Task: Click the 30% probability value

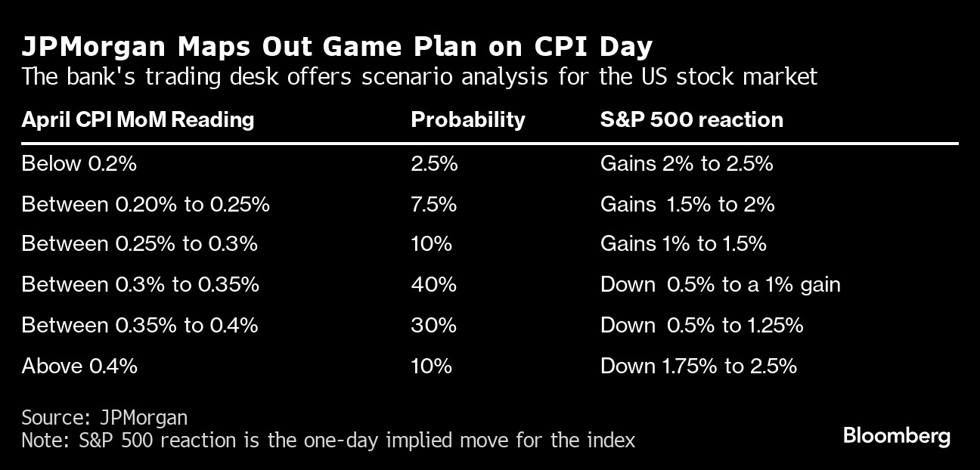Action: click(x=433, y=325)
